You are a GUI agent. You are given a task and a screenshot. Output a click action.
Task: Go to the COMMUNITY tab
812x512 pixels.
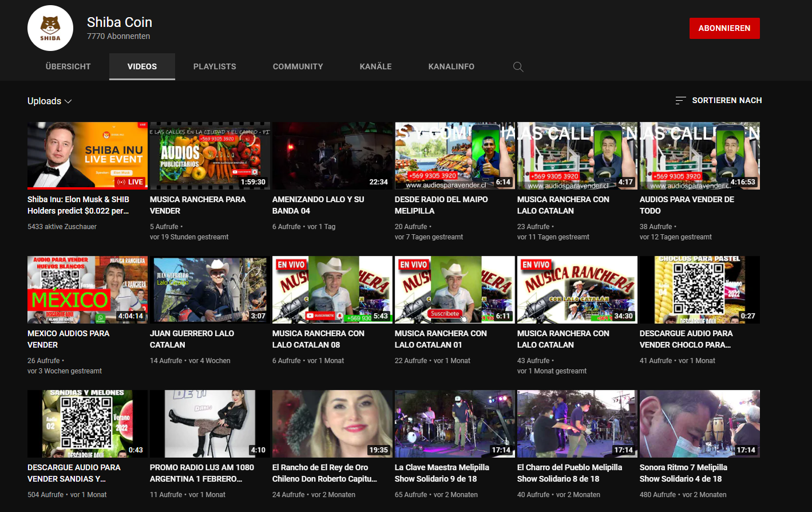tap(298, 66)
